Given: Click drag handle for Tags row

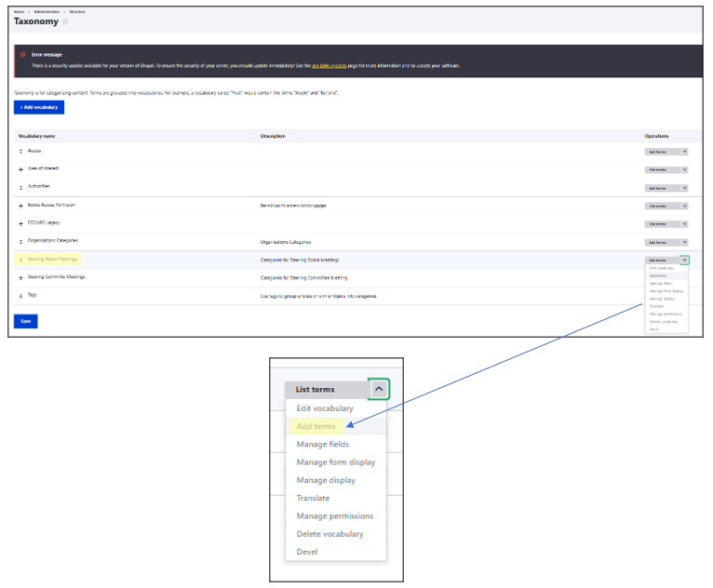Looking at the screenshot, I should click(x=20, y=296).
